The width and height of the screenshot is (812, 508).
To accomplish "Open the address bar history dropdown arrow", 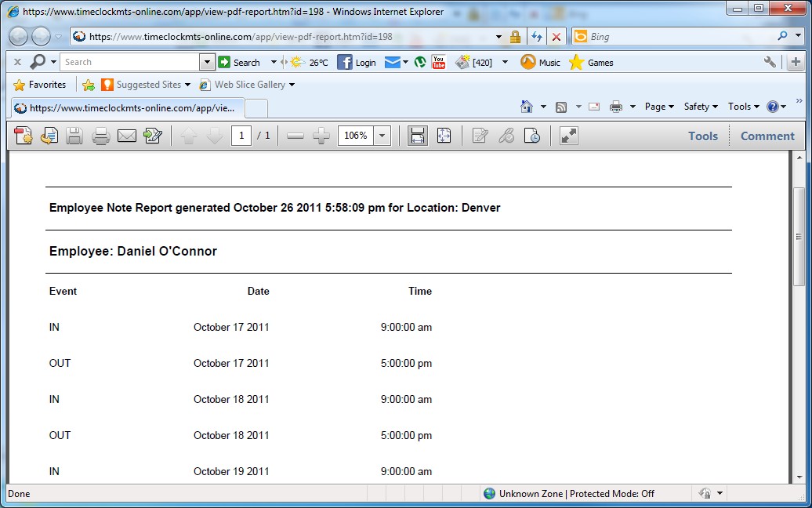I will click(499, 37).
